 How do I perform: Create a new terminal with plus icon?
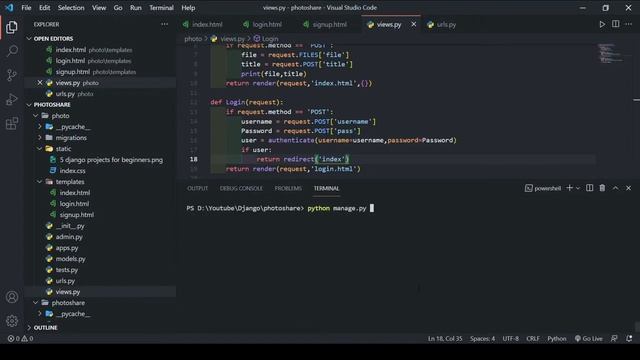click(569, 188)
